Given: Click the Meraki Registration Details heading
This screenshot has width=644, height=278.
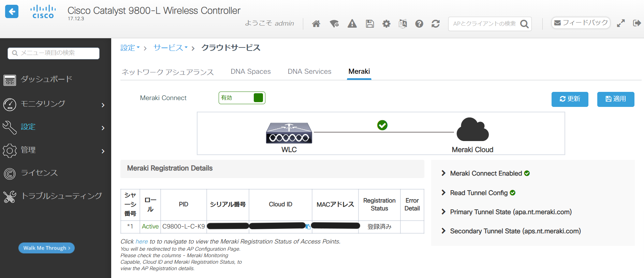Looking at the screenshot, I should pos(170,168).
